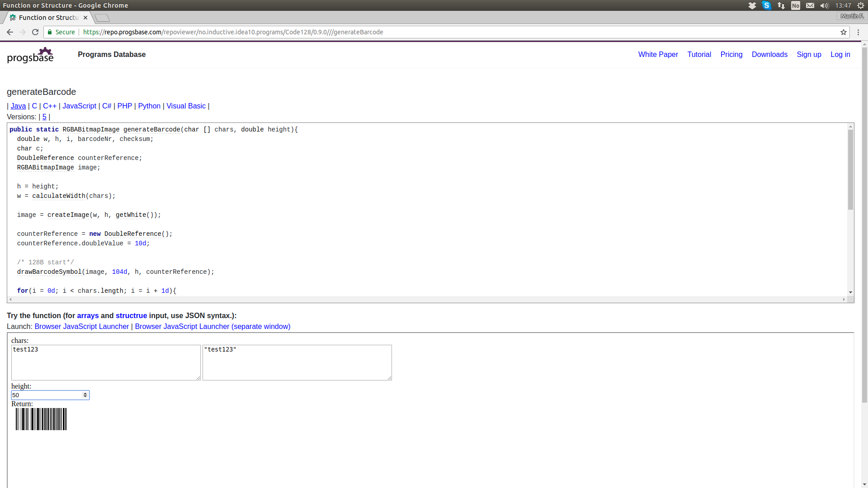Click the RGBABitmapImage return type in code

click(x=91, y=130)
